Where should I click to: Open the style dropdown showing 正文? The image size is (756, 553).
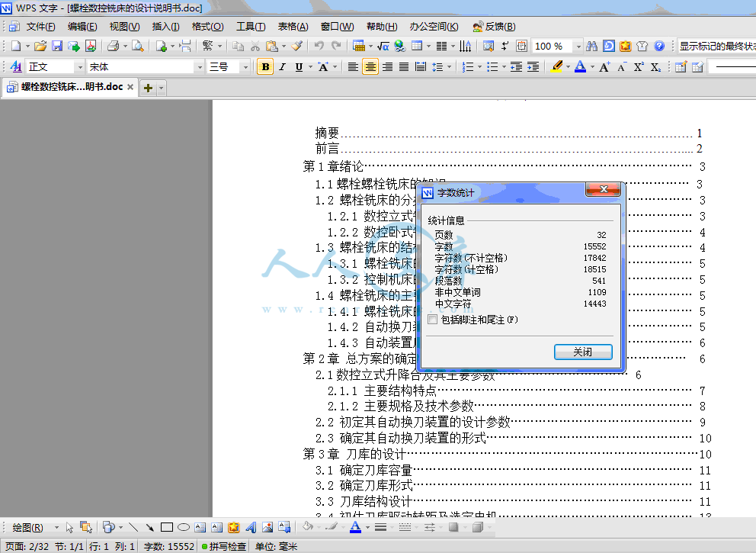pos(80,66)
